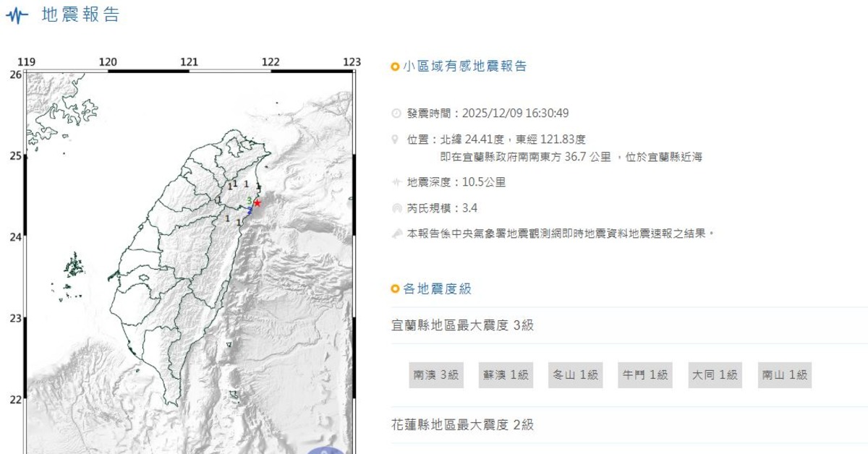The width and height of the screenshot is (868, 454).
Task: Expand the 花蓮縣地區最大震度 2級 section
Action: (x=463, y=425)
